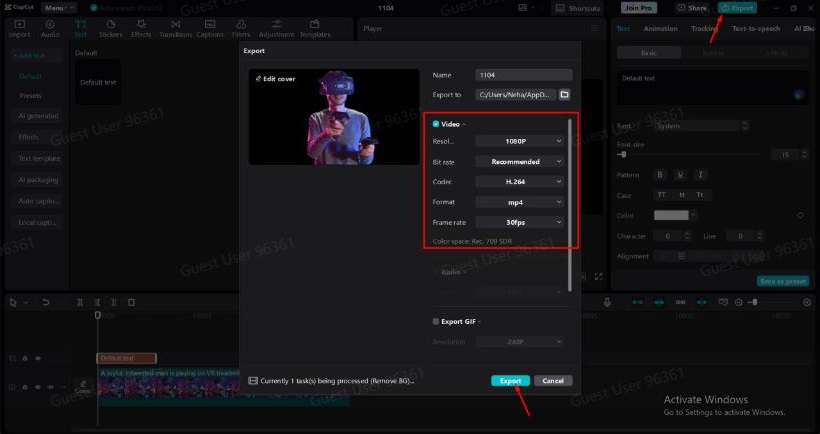Click the Captions icon in toolbar
Image resolution: width=820 pixels, height=434 pixels.
(210, 28)
